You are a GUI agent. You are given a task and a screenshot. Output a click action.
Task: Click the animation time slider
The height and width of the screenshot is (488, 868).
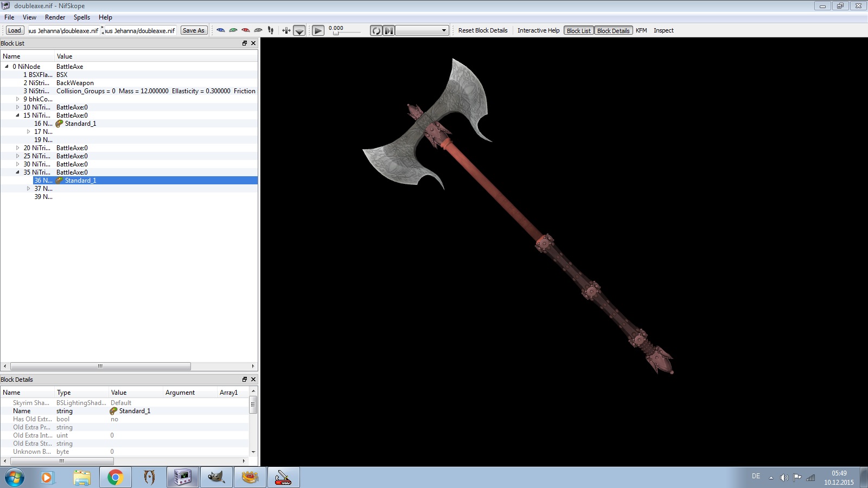coord(344,34)
